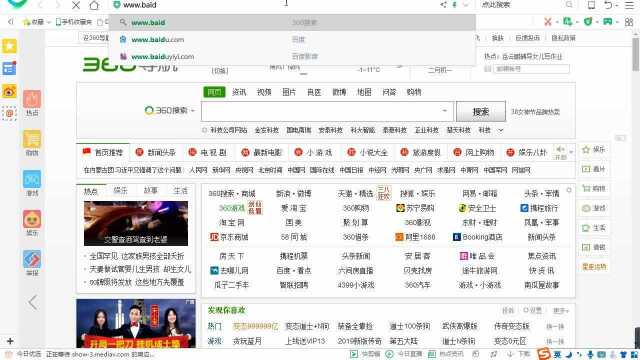
Task: Select the www.baidu.com suggestion
Action: [x=292, y=40]
